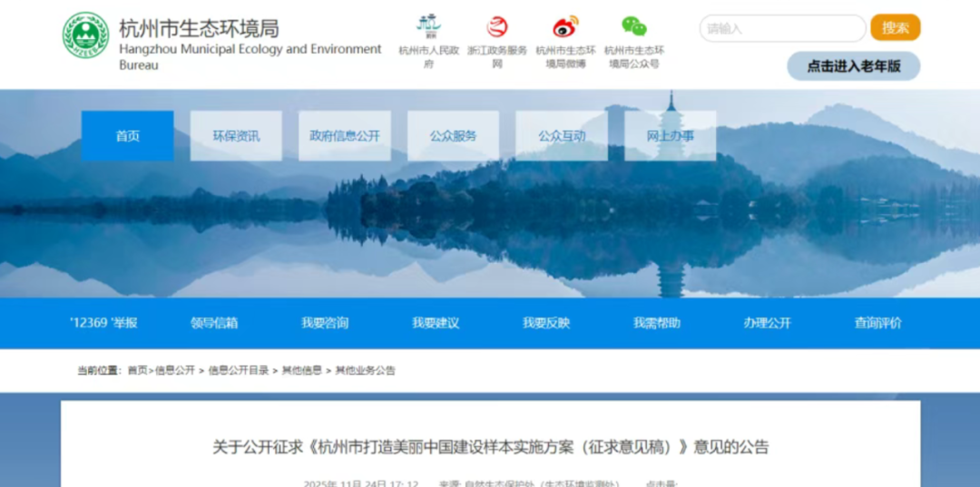Click 点击进入老年版 button

click(853, 66)
